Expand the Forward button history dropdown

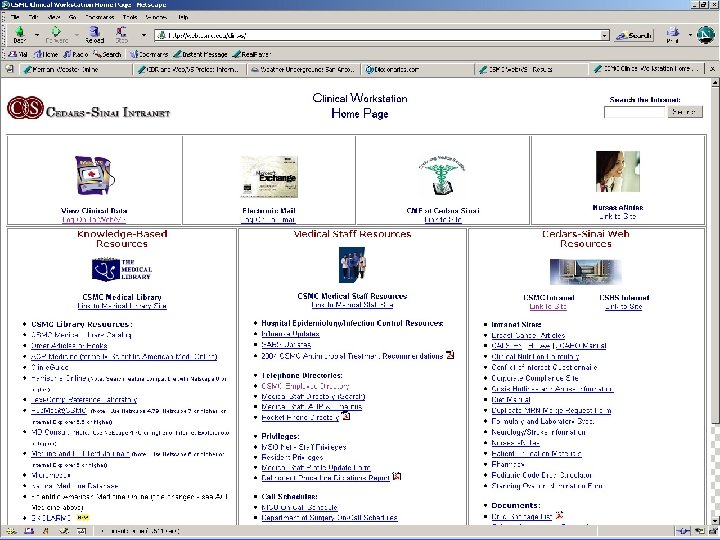click(x=77, y=35)
